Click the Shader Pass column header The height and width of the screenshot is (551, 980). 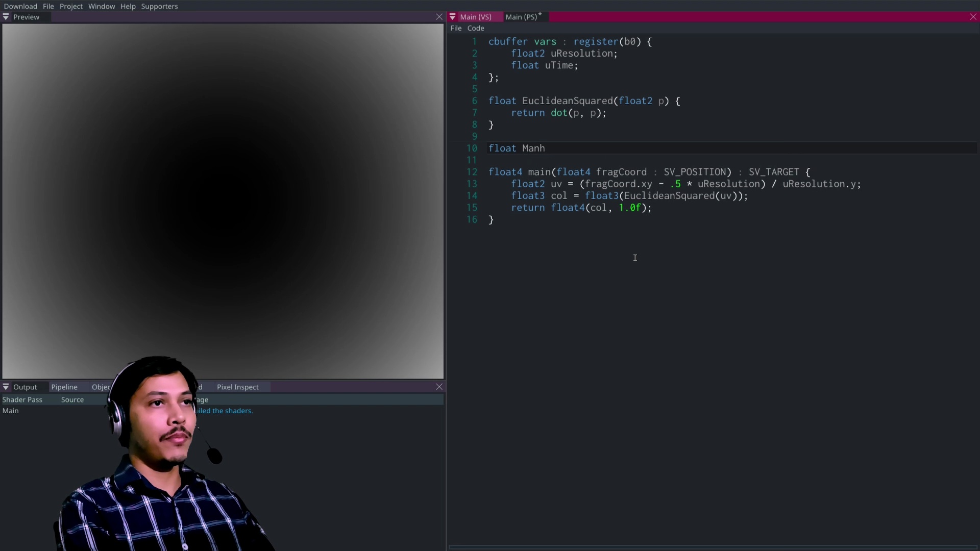[x=22, y=400]
